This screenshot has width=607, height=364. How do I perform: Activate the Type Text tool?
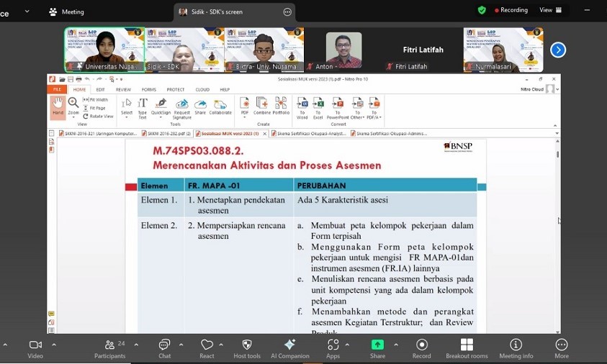pyautogui.click(x=143, y=109)
